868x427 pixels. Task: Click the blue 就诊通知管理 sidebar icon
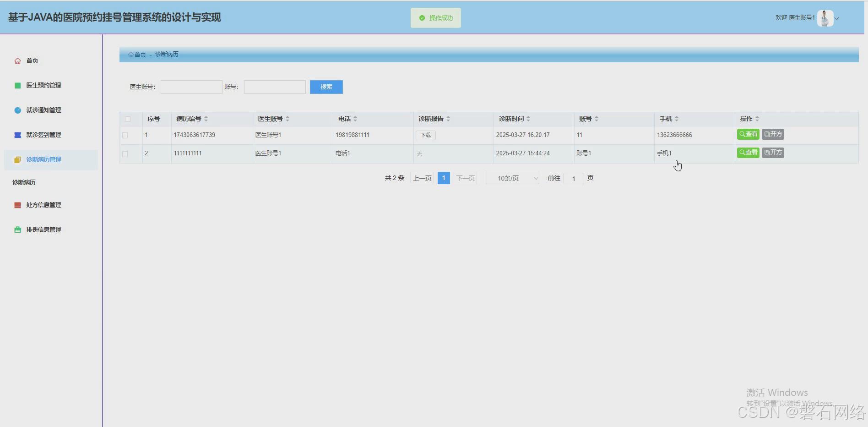(x=17, y=110)
